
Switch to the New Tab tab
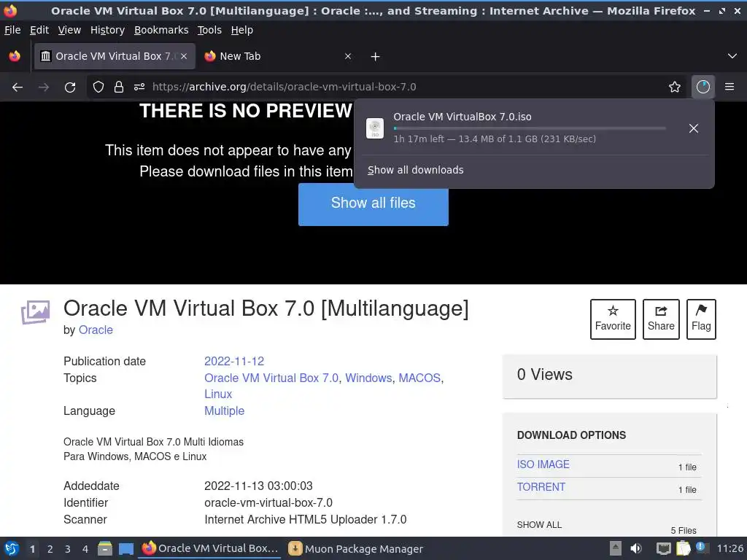click(x=279, y=56)
